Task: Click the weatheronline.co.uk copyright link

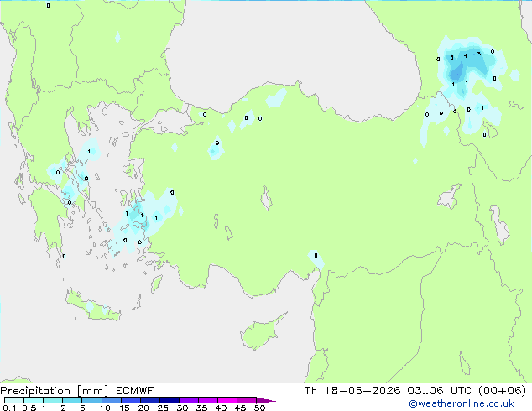Action: coord(462,403)
